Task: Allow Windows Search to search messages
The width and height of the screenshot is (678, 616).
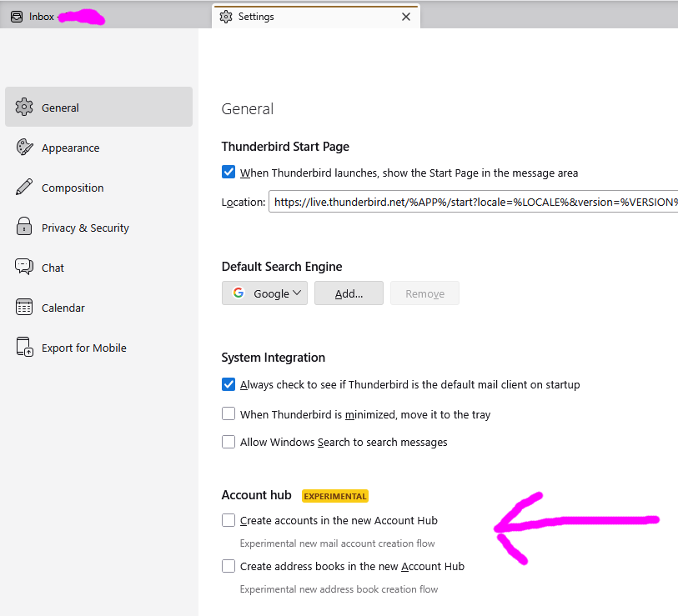Action: tap(229, 442)
